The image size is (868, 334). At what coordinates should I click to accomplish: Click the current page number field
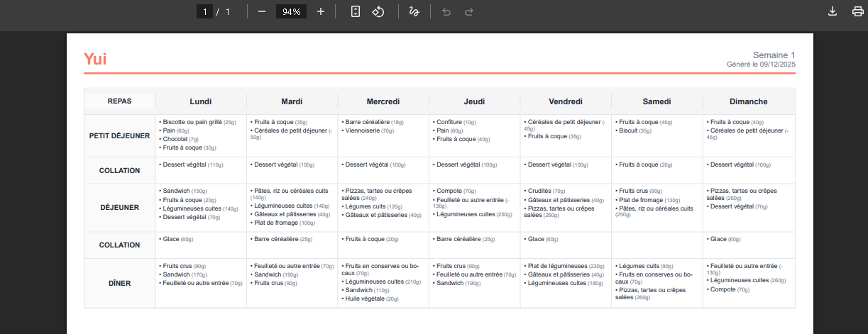tap(205, 11)
